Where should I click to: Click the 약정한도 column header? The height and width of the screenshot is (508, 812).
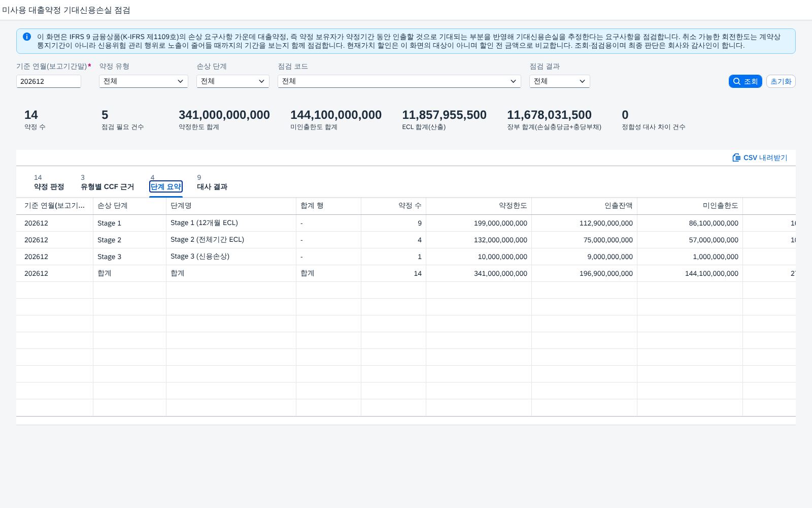click(x=479, y=206)
